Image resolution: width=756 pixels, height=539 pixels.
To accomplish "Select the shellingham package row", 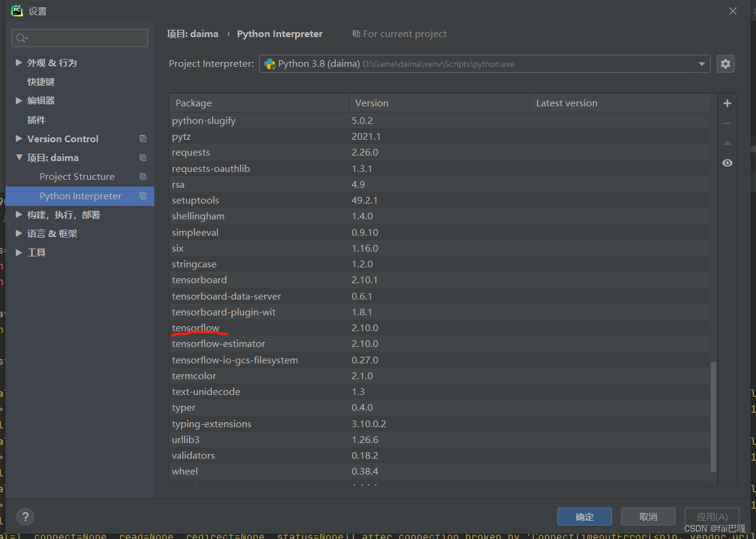I will (x=440, y=216).
